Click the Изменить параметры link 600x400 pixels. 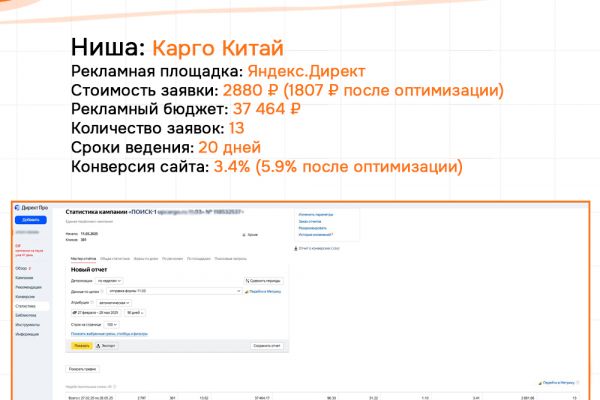[316, 215]
